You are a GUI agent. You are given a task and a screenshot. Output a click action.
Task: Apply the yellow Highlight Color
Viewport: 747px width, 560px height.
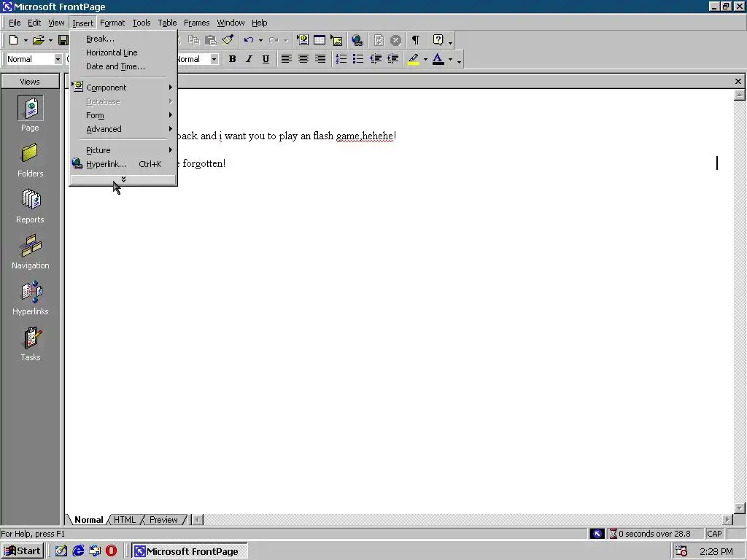414,59
